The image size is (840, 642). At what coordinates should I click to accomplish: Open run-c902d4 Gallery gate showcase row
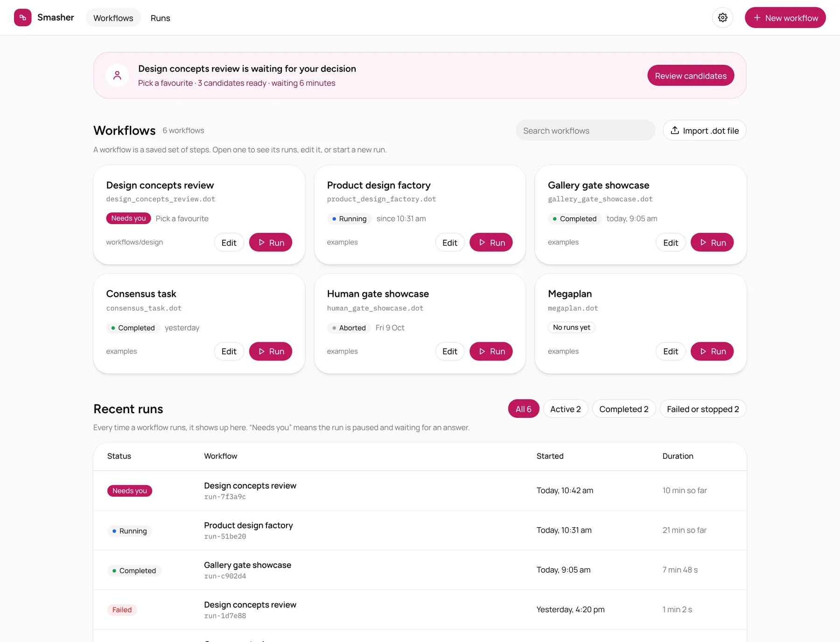click(420, 570)
